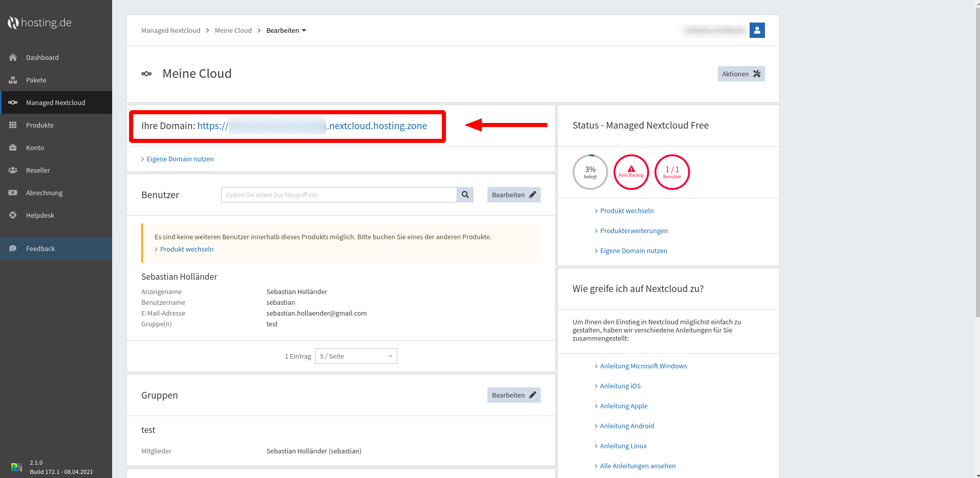Click Produkt wechseln in Status panel
The height and width of the screenshot is (478, 980).
(x=627, y=211)
